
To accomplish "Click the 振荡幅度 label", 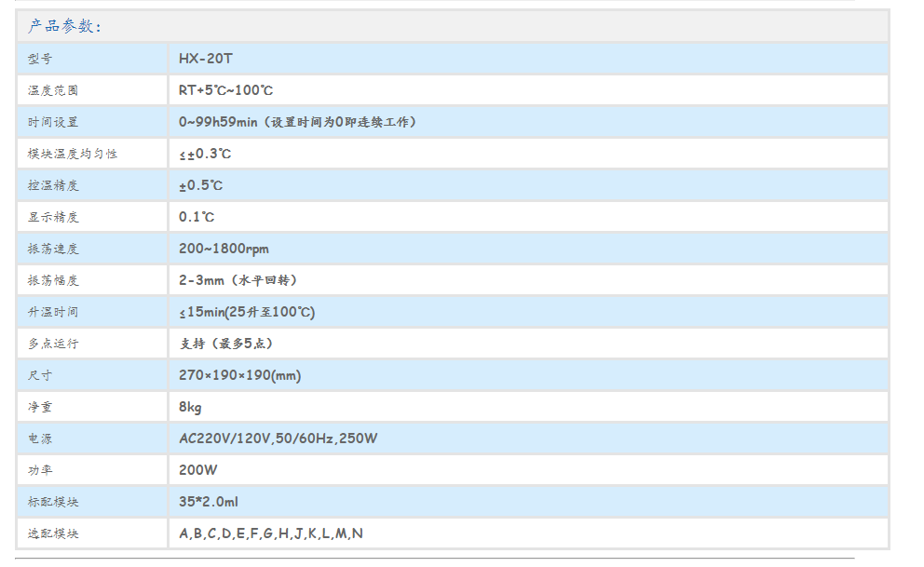I will 52,280.
